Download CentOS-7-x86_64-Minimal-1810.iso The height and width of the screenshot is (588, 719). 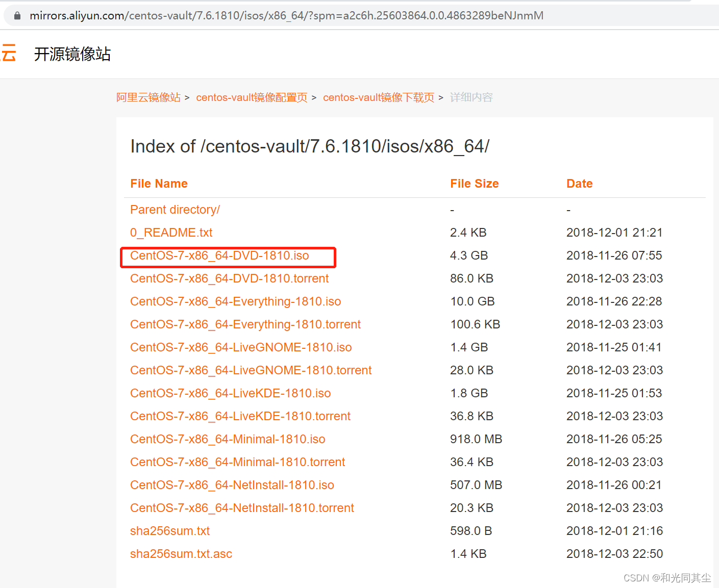point(228,439)
